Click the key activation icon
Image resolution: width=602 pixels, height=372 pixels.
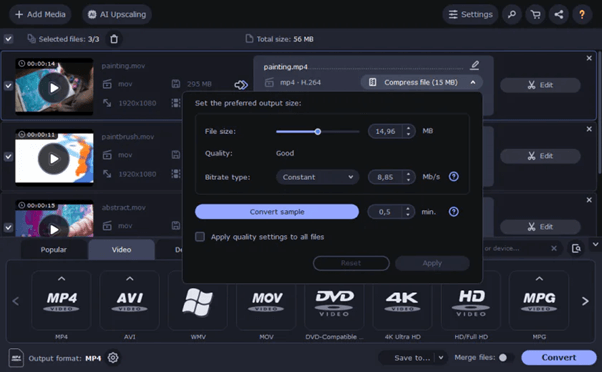pyautogui.click(x=512, y=15)
